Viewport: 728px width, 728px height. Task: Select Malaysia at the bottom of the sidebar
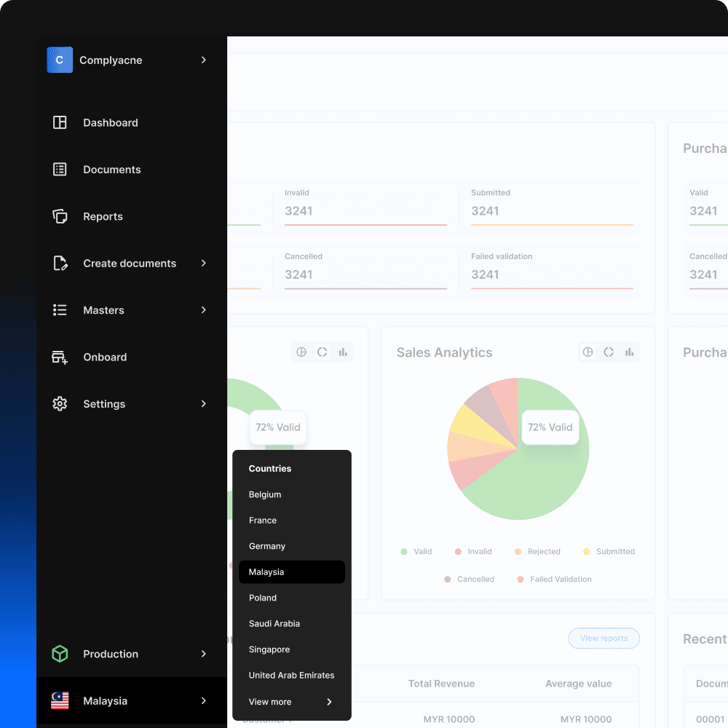[106, 700]
